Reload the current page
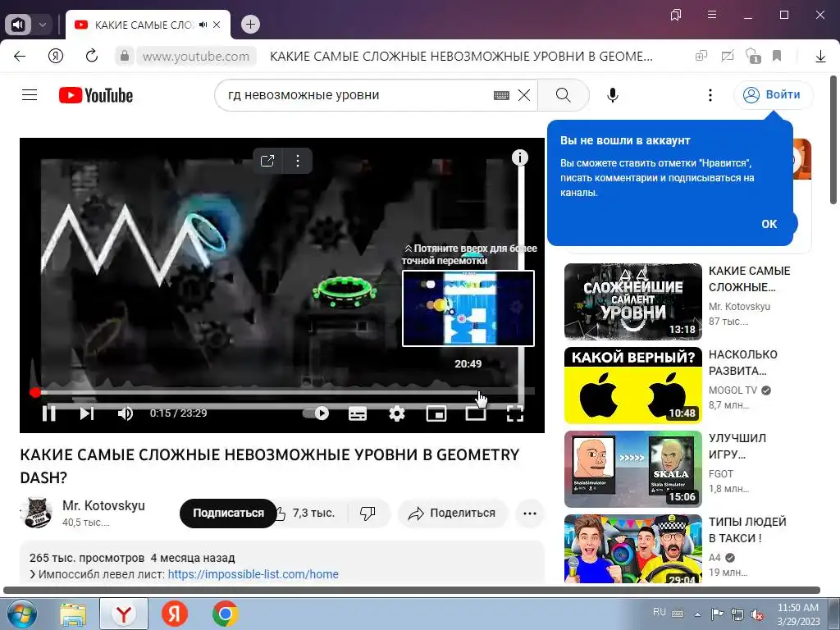This screenshot has height=630, width=840. 92,56
